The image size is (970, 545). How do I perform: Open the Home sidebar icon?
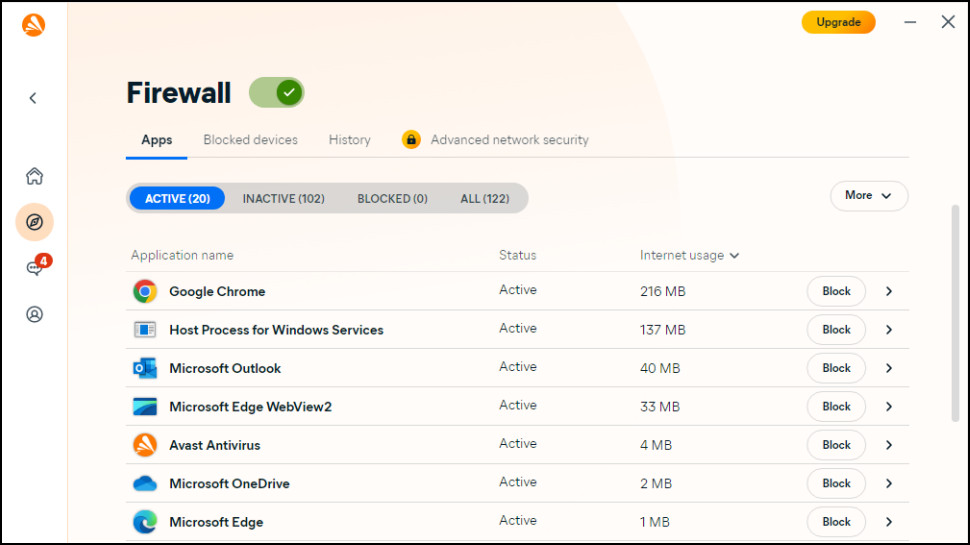(35, 176)
